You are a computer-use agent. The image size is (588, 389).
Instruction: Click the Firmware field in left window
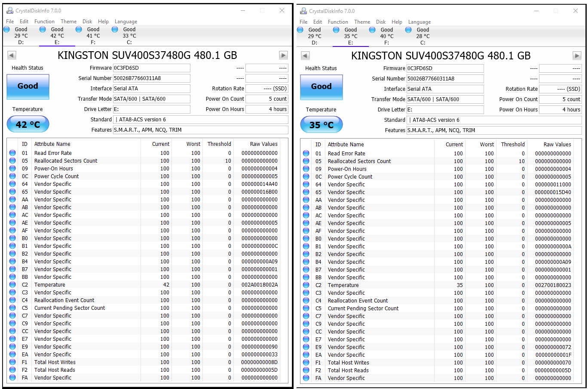tap(151, 68)
